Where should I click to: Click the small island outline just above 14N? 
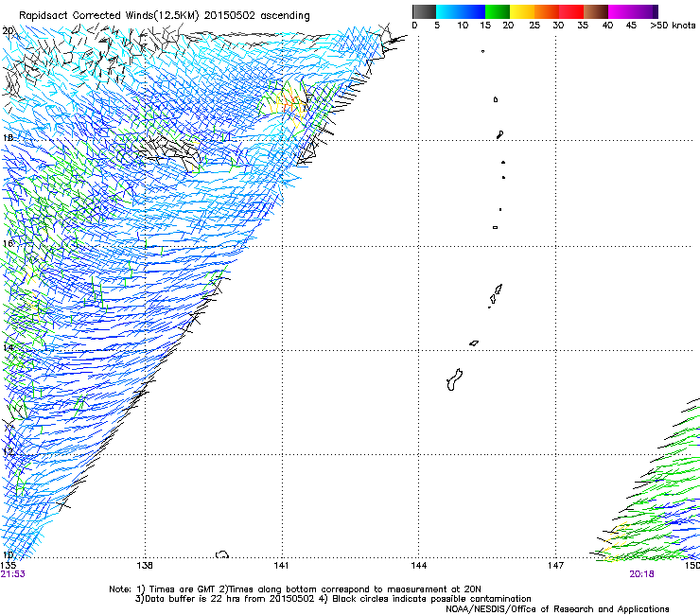(x=474, y=343)
